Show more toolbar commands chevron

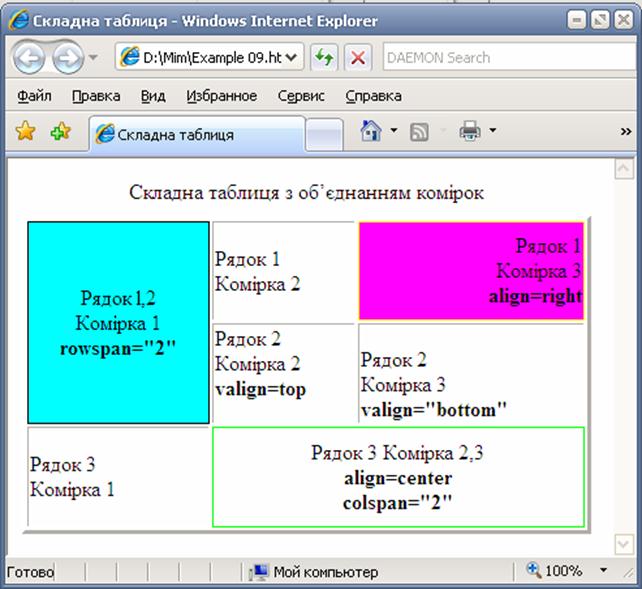(x=626, y=131)
